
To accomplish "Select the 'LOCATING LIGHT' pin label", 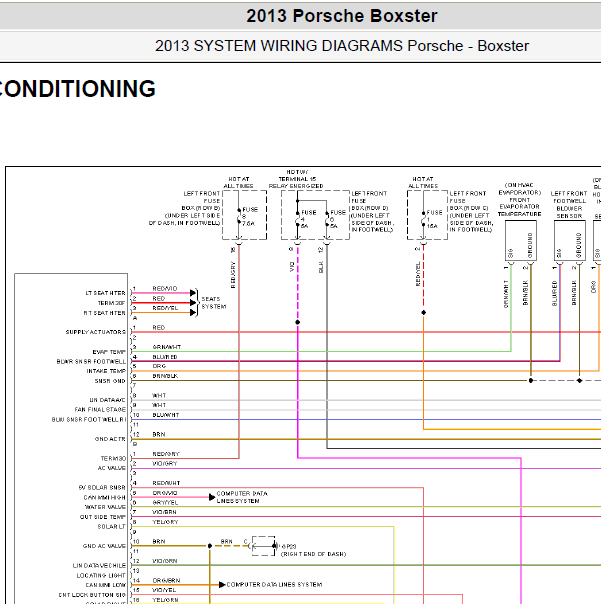I will pos(101,575).
